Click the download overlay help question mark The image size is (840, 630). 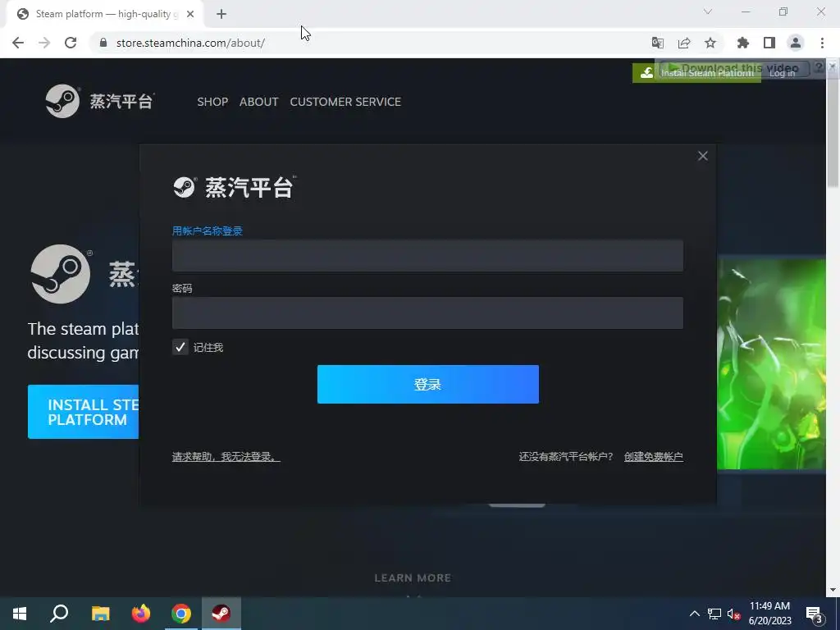[x=819, y=67]
